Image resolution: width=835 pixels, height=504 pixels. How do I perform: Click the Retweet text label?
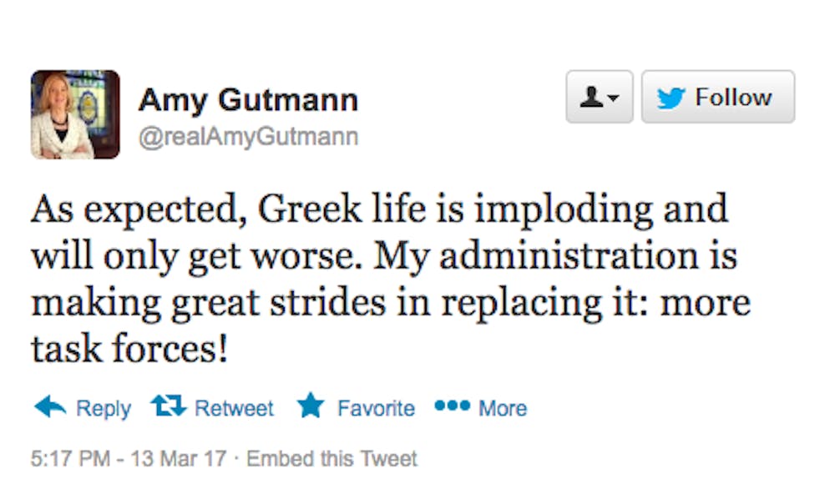pyautogui.click(x=234, y=409)
